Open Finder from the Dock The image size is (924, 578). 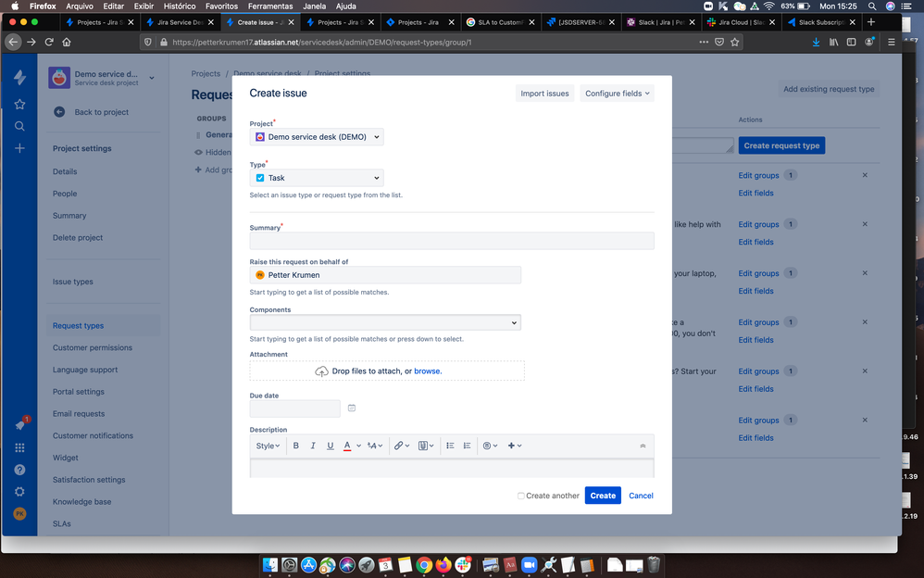270,565
